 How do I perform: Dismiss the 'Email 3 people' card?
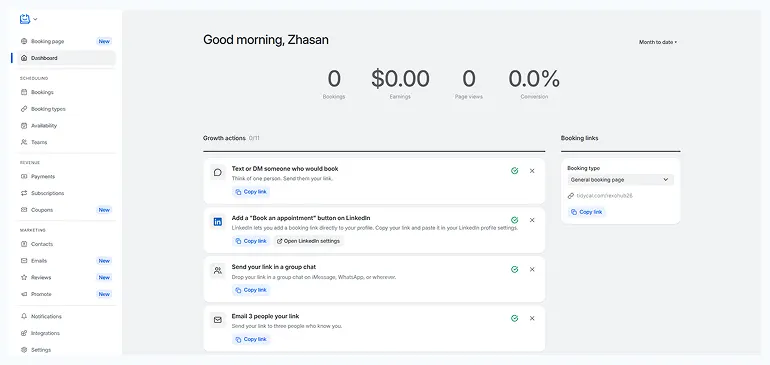(x=532, y=318)
